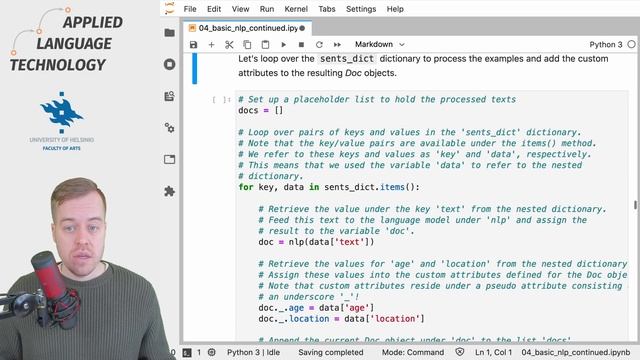Image resolution: width=640 pixels, height=360 pixels.
Task: Click the Python 3 | Idle status
Action: 253,352
